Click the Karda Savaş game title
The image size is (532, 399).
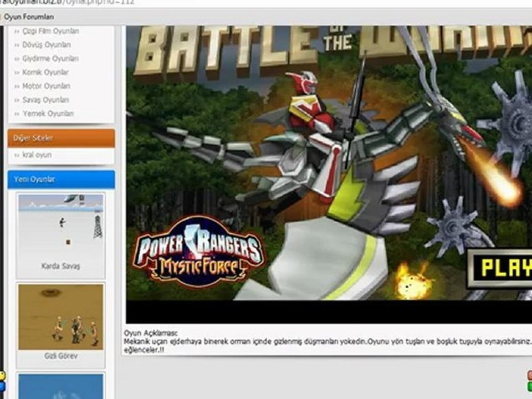(61, 266)
